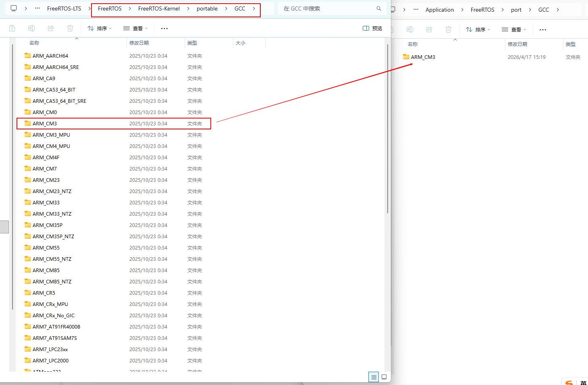This screenshot has height=385, width=588.
Task: Click FreeRTOS-Kernel breadcrumb segment
Action: coord(159,8)
